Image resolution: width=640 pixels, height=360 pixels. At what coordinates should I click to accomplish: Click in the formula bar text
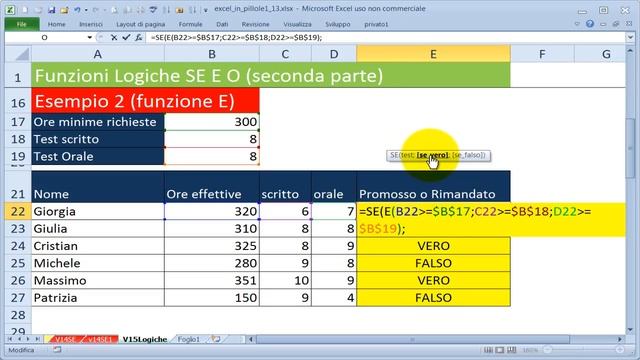(x=237, y=38)
